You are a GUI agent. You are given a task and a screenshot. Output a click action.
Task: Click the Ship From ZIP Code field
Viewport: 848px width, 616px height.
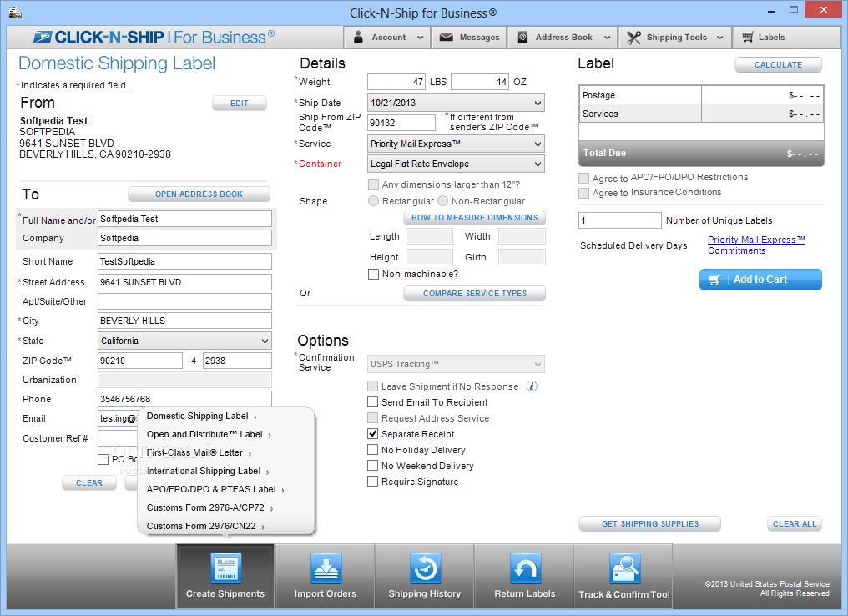click(401, 123)
